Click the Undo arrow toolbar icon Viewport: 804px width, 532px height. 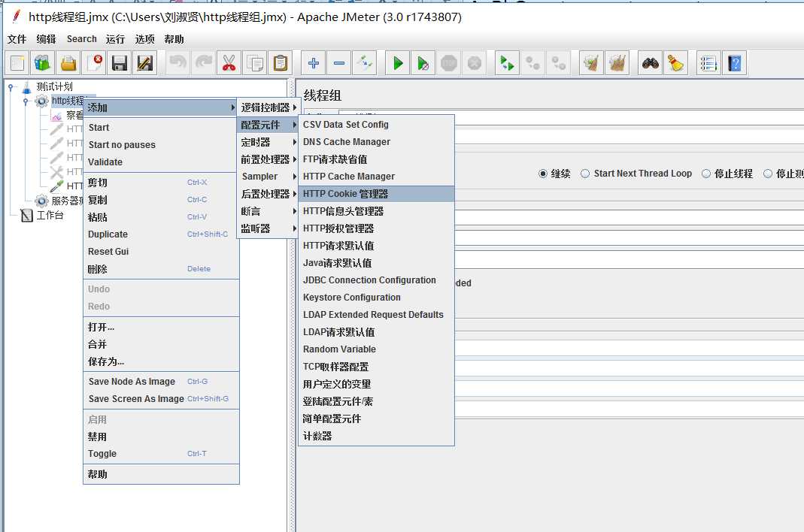tap(178, 64)
